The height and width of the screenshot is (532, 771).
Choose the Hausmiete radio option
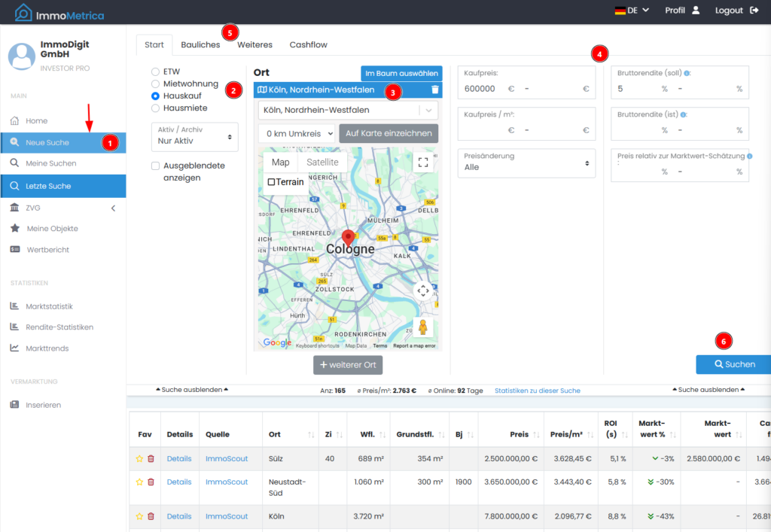[x=156, y=108]
